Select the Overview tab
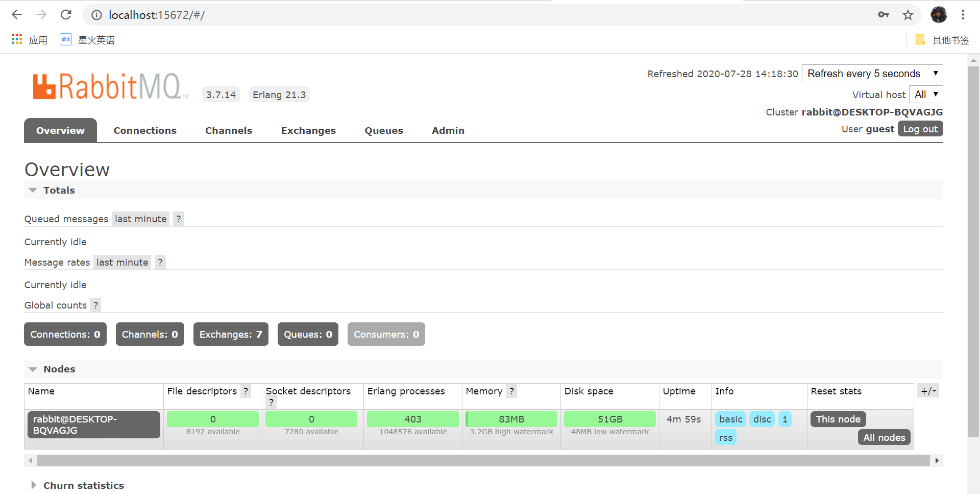The width and height of the screenshot is (980, 494). (x=60, y=130)
